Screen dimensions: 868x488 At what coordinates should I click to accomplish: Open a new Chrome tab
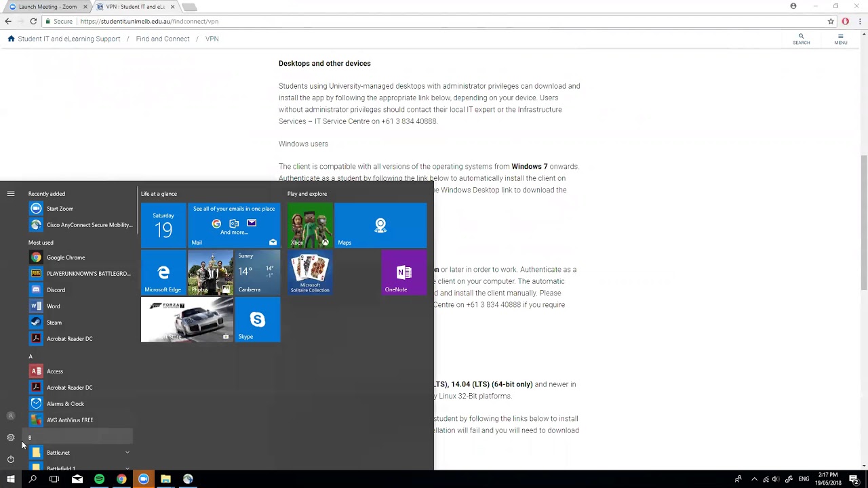pos(190,7)
